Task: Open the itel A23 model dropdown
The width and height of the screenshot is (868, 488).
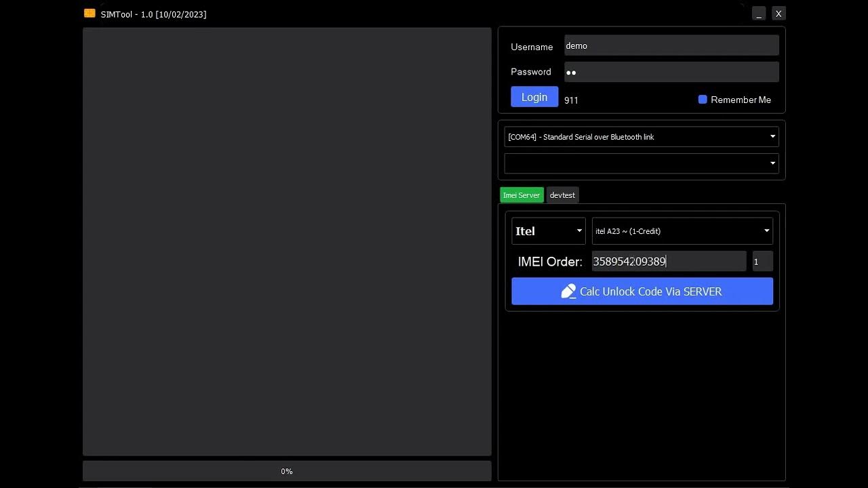Action: point(682,231)
